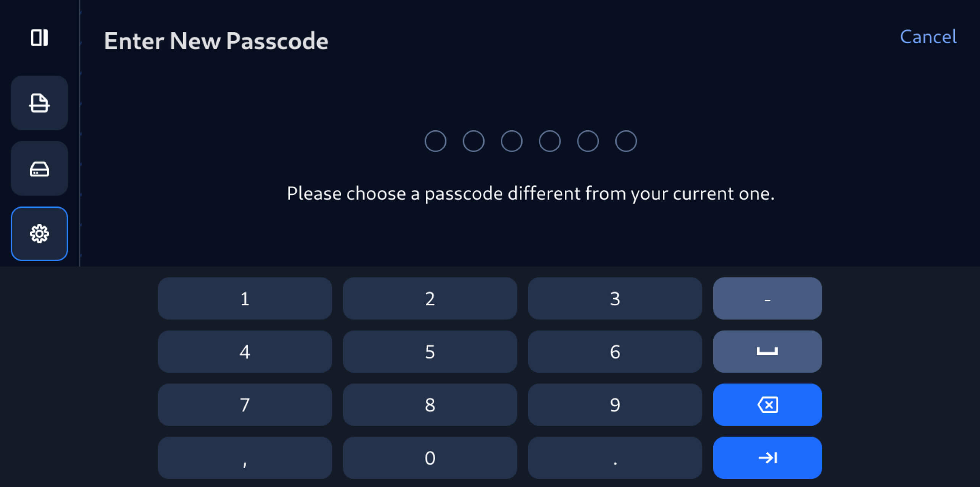Cancel passcode entry

point(928,37)
